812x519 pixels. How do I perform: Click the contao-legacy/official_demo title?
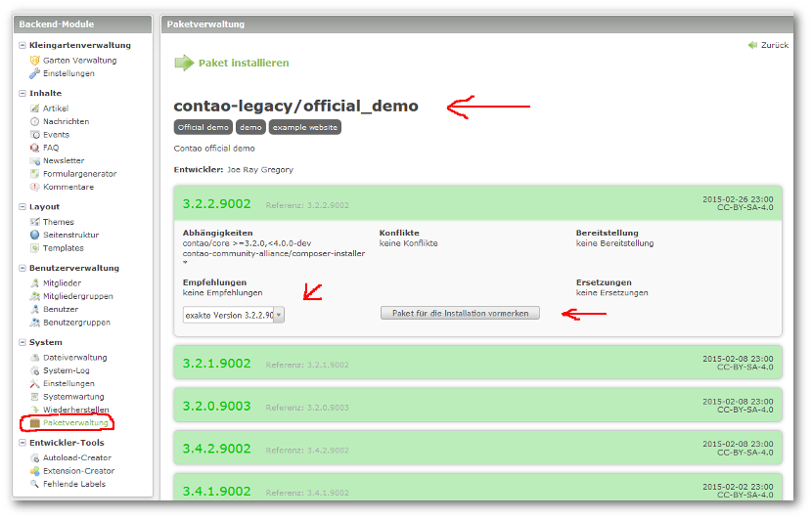pos(296,107)
